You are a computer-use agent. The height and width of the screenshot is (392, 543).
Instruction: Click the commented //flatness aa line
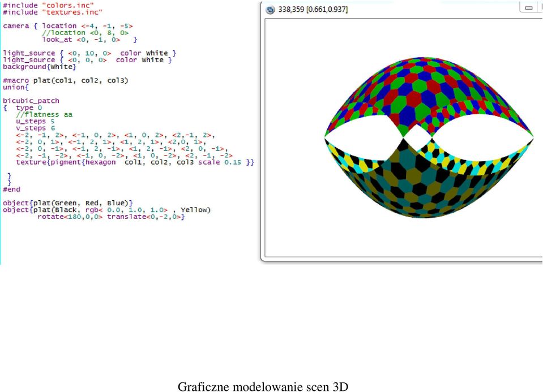pyautogui.click(x=44, y=114)
